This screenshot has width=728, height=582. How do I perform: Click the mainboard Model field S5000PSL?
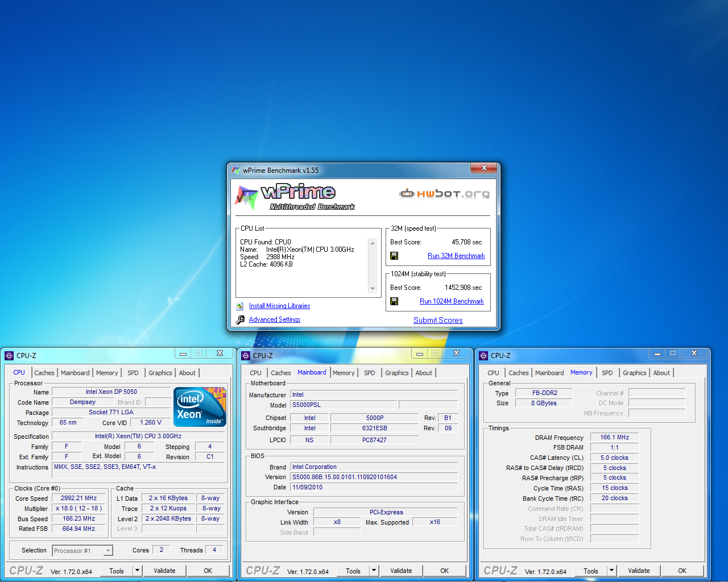(344, 405)
